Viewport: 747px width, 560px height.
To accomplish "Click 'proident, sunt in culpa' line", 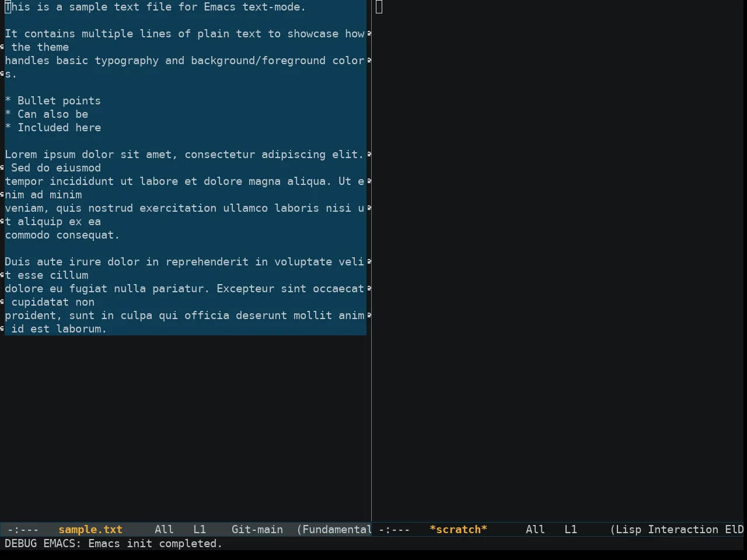I will (184, 316).
